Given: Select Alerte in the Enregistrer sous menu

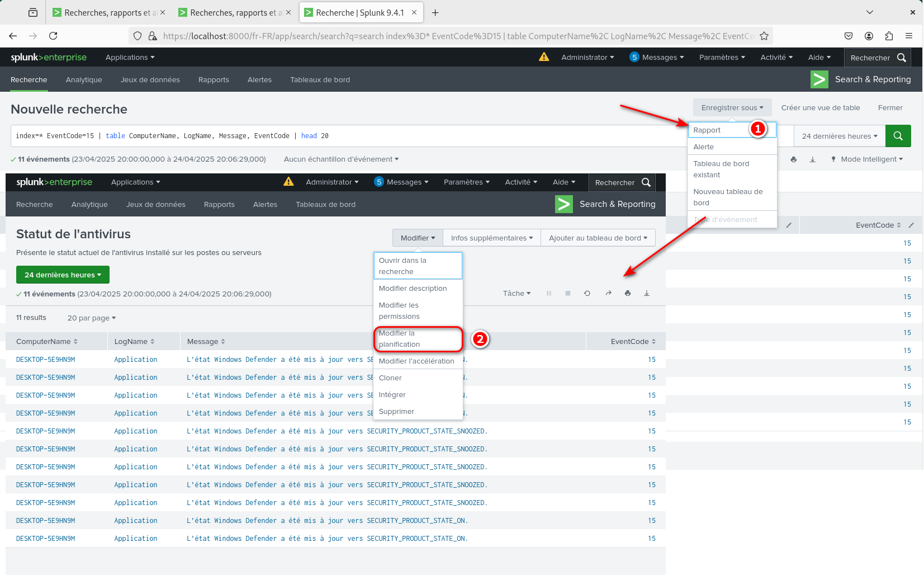Looking at the screenshot, I should pyautogui.click(x=732, y=147).
